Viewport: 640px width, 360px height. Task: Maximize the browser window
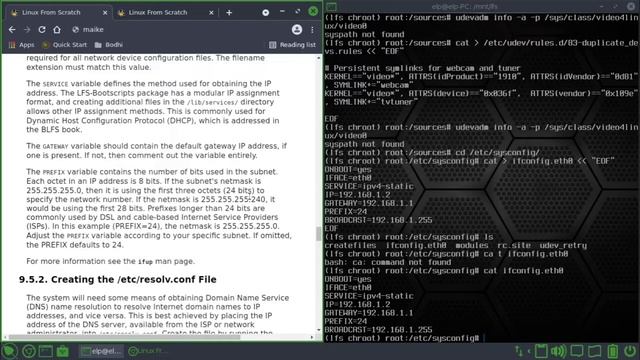point(298,12)
